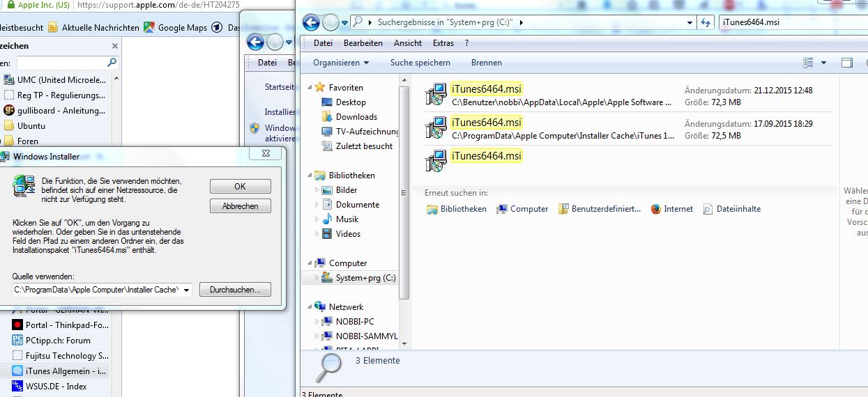Open the Aktuelle Nachrichten bookmark
The height and width of the screenshot is (397, 868).
tap(94, 28)
